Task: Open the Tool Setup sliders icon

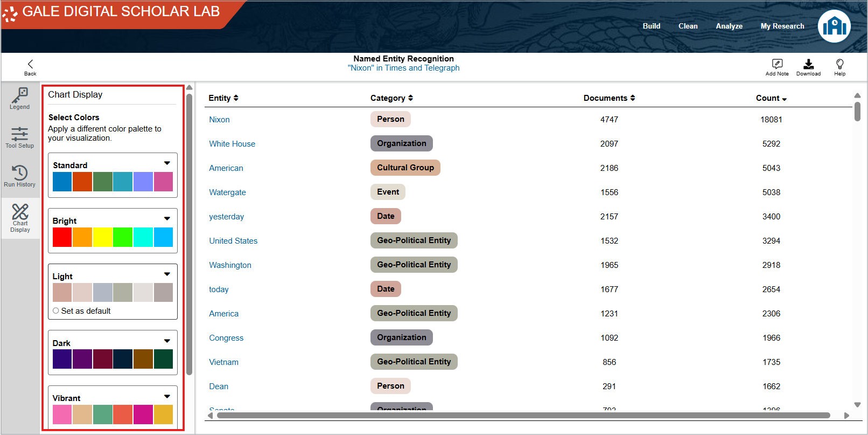Action: click(20, 134)
